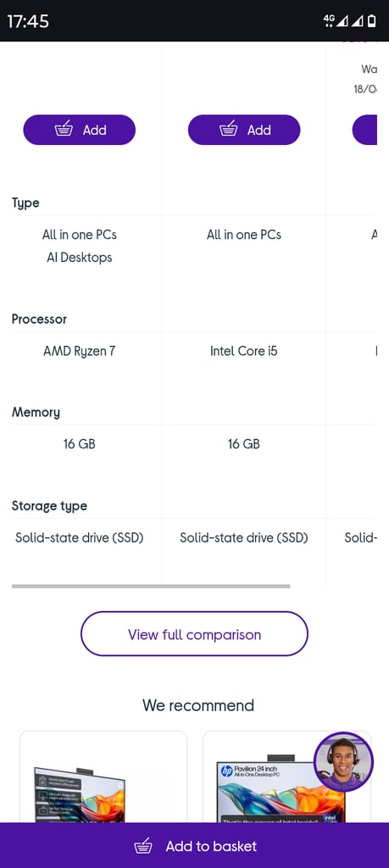Screen dimensions: 389x868
Task: Add the Intel Core i5 PC to basket
Action: tap(244, 130)
